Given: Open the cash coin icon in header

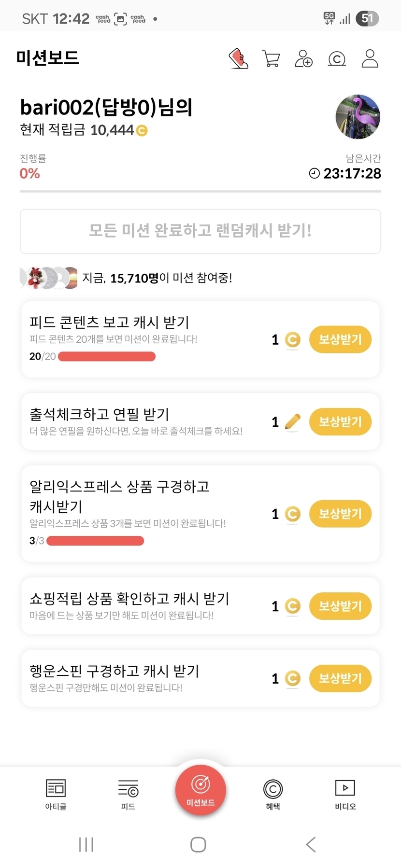Looking at the screenshot, I should 337,59.
